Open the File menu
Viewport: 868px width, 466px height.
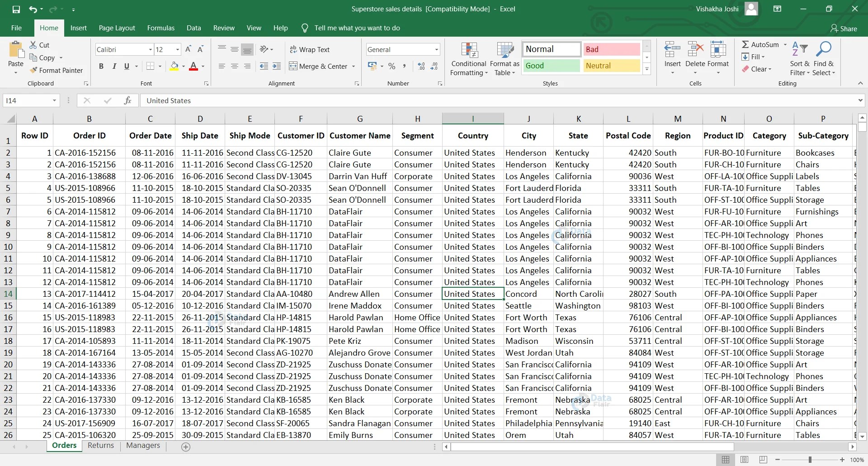click(16, 28)
